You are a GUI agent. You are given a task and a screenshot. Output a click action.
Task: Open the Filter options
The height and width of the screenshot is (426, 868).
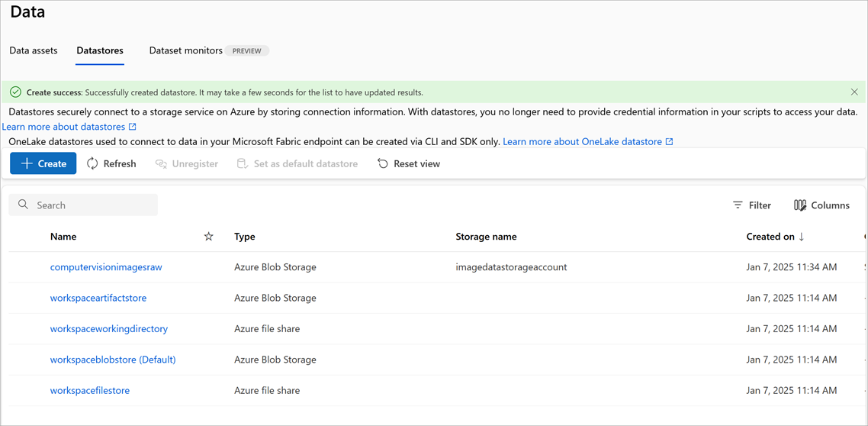752,205
